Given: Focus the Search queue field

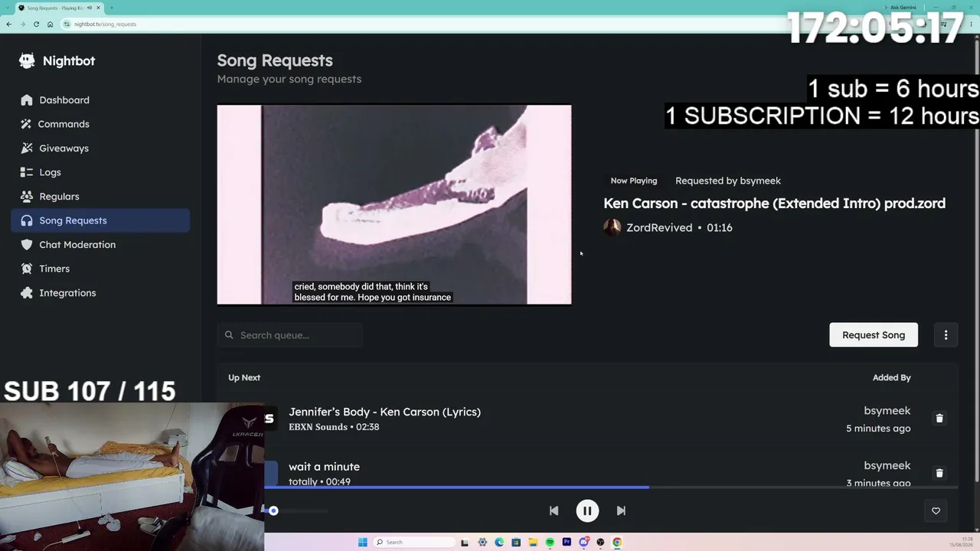Looking at the screenshot, I should point(289,335).
